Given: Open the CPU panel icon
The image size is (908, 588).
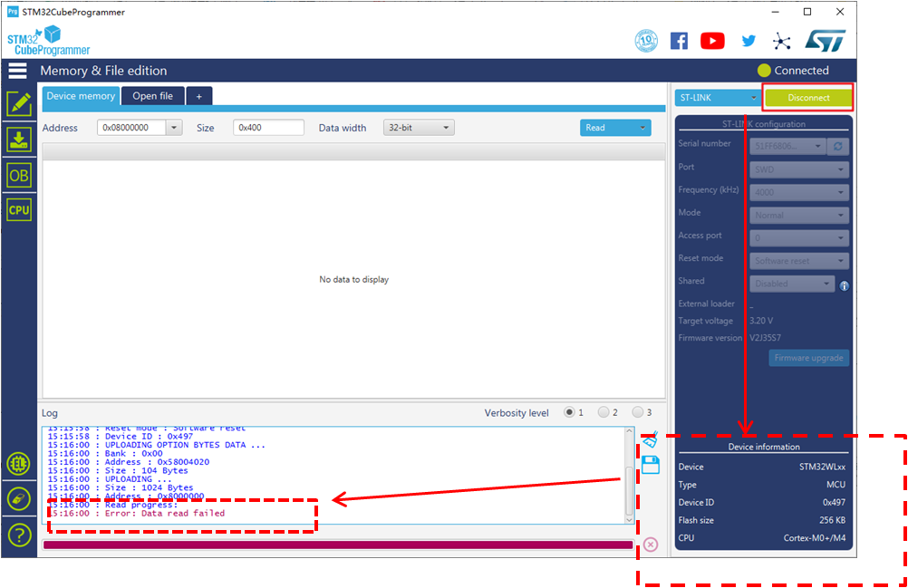Looking at the screenshot, I should 19,210.
